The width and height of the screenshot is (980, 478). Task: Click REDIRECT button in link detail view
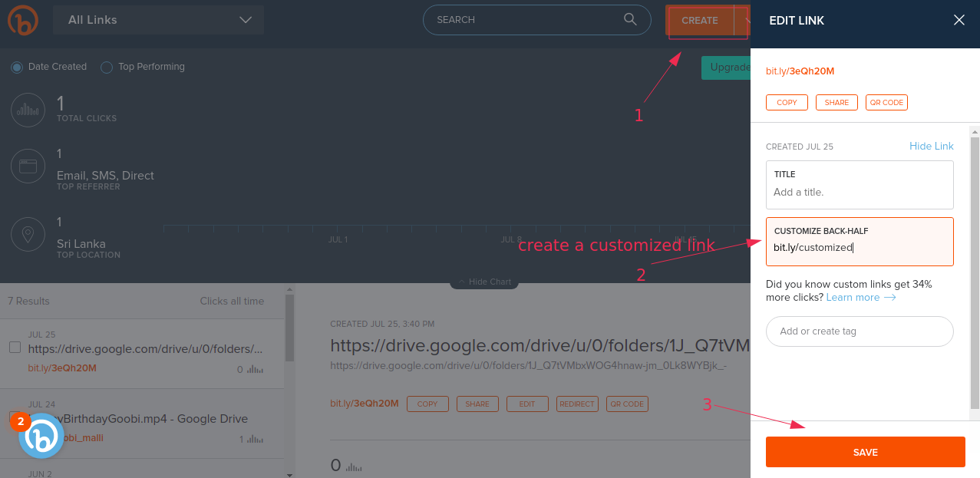[577, 404]
